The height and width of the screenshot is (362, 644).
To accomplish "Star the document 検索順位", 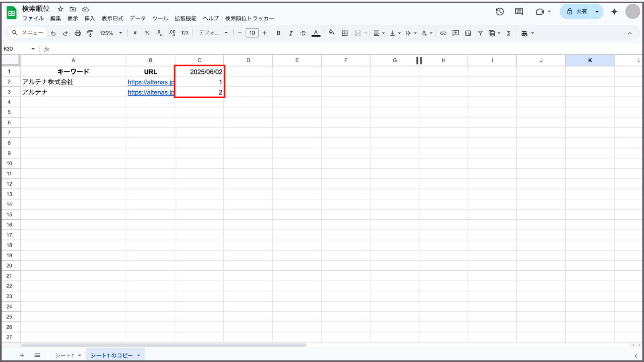I will point(60,9).
